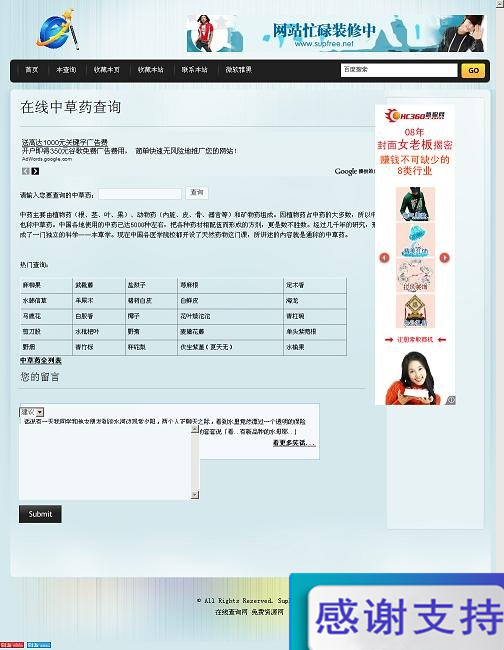Image resolution: width=504 pixels, height=650 pixels.
Task: Open the 中草药全列表 link
Action: tap(41, 361)
